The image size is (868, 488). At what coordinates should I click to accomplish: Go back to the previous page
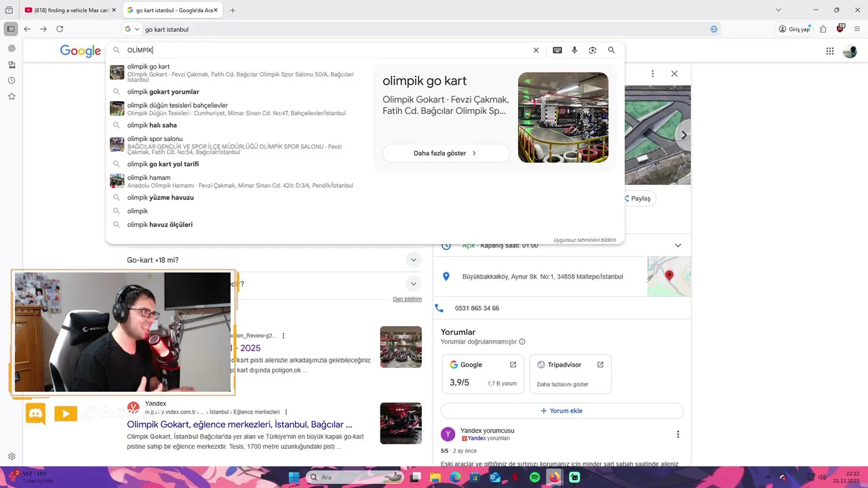[27, 29]
